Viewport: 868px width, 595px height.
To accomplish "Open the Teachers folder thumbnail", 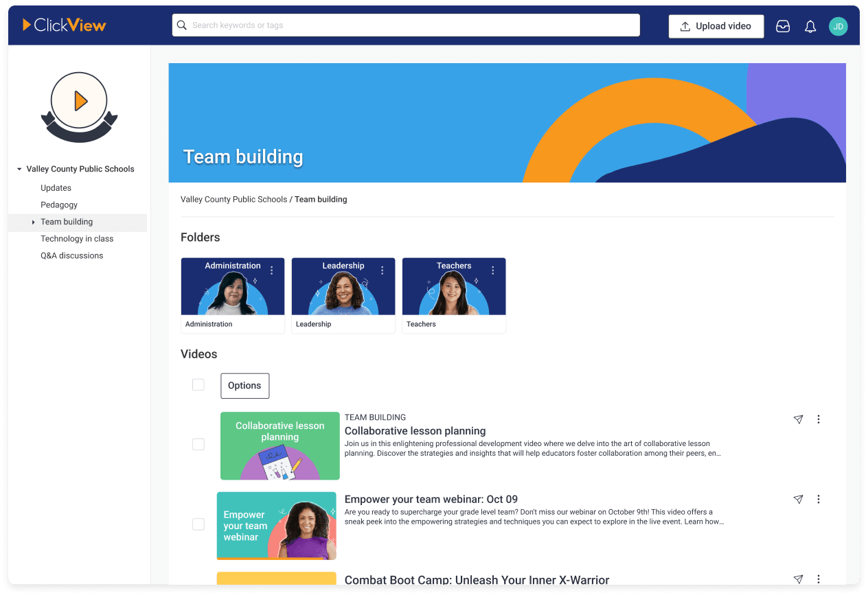I will tap(454, 290).
